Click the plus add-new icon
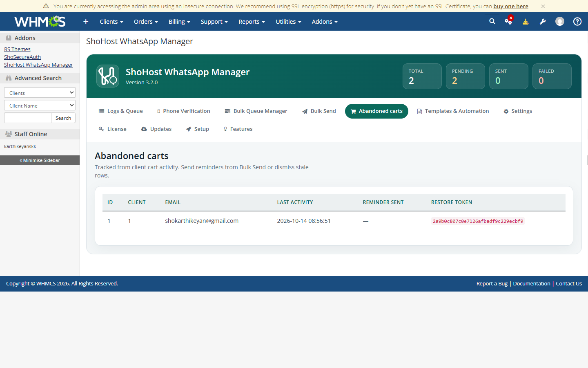The image size is (588, 368). point(86,22)
